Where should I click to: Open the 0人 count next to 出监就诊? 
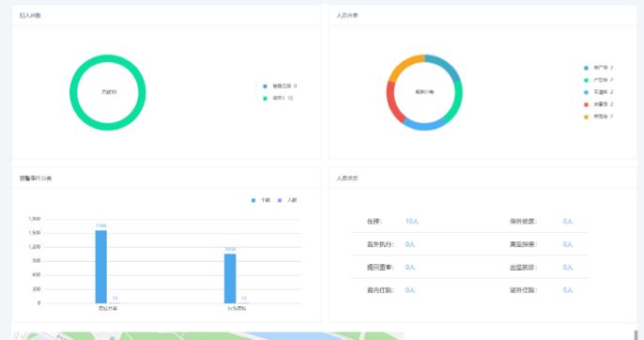(568, 268)
